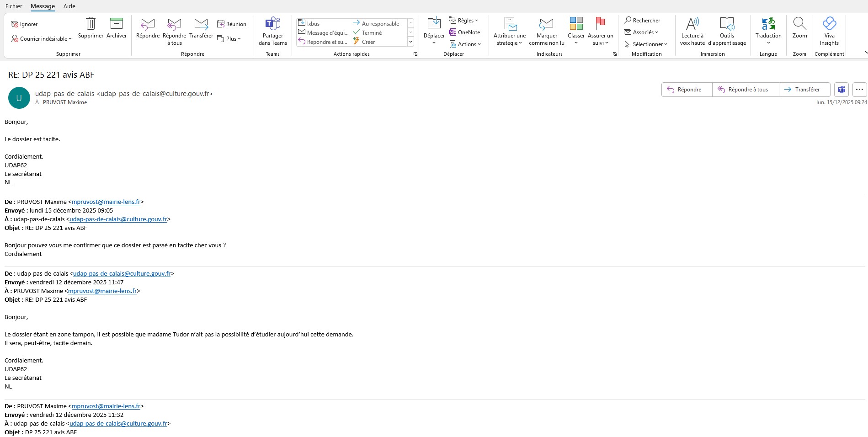The height and width of the screenshot is (437, 868).
Task: Archive the message with Archiver icon
Action: point(117,24)
